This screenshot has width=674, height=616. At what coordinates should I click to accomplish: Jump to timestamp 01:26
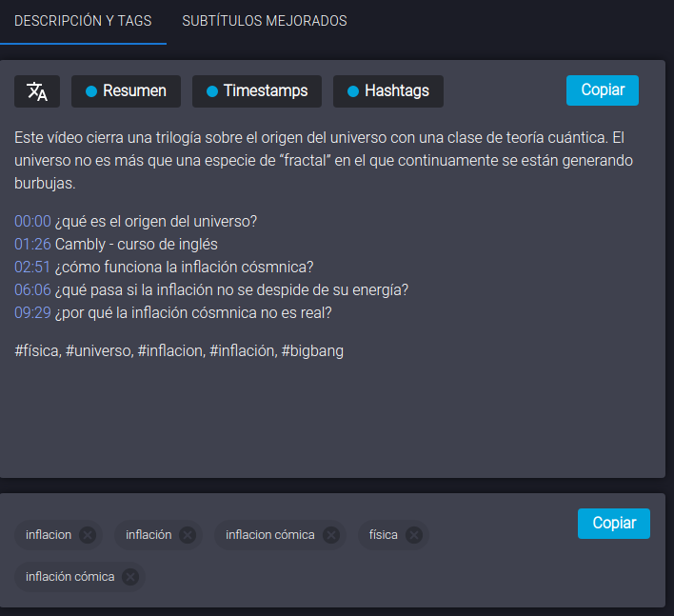pos(32,244)
